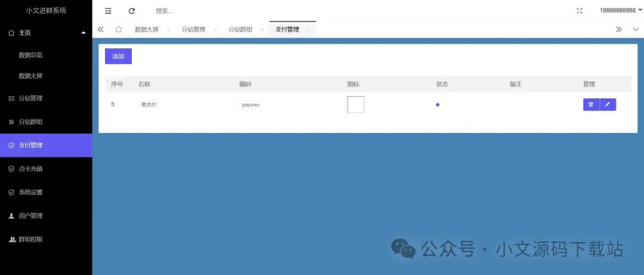Click the person icon beside 用户管理
Image resolution: width=644 pixels, height=275 pixels.
(11, 216)
